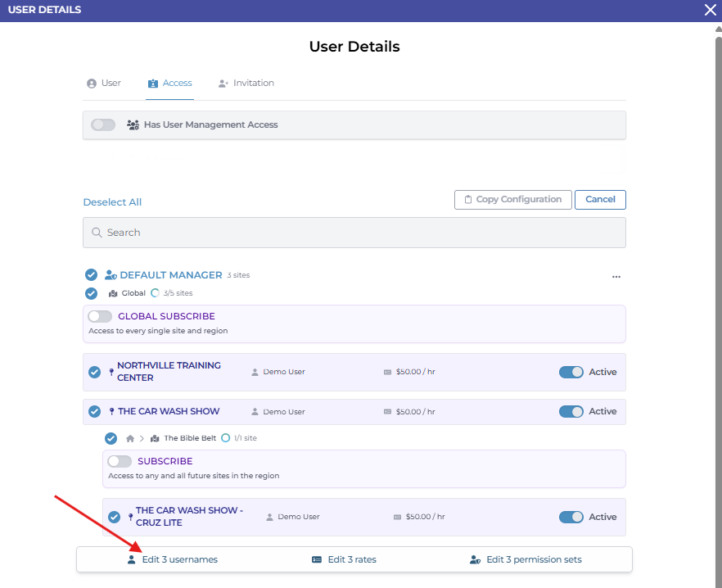Click the home icon in region breadcrumb

click(129, 438)
